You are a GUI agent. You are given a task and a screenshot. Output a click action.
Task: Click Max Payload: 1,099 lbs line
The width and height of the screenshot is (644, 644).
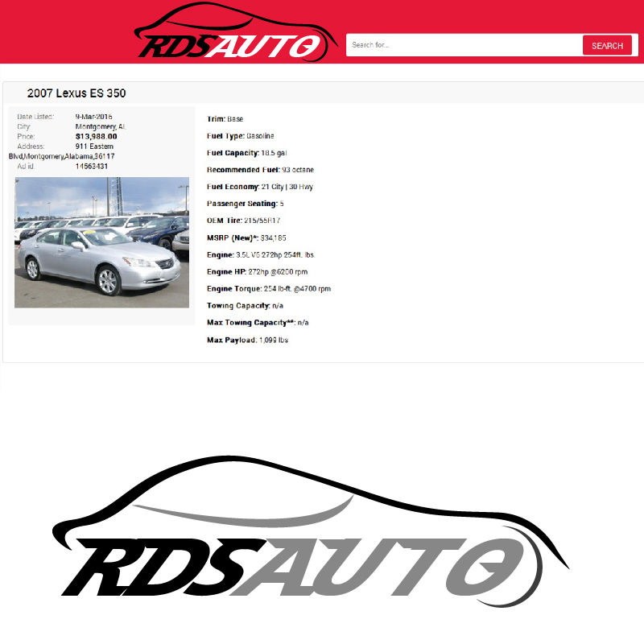[x=248, y=340]
